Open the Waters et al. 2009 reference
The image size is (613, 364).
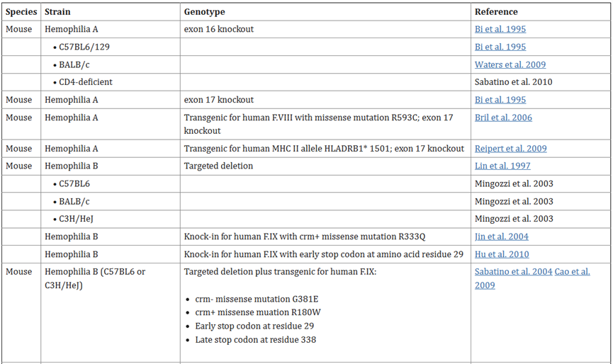[510, 65]
